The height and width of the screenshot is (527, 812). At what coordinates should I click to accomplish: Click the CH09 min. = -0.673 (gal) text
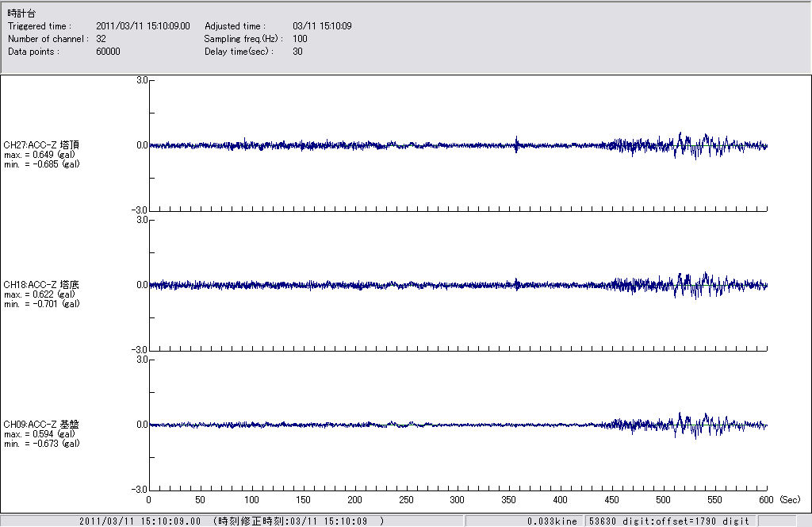[41, 444]
